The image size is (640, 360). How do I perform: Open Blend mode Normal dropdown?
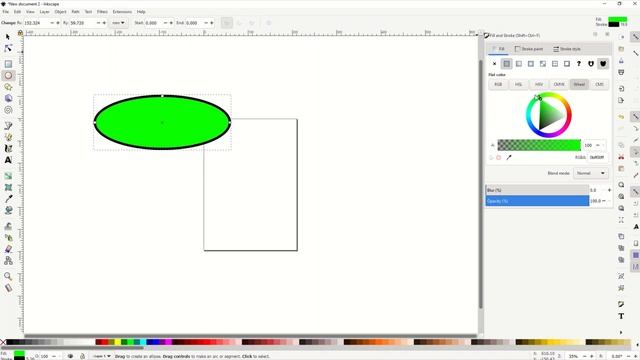coord(591,173)
